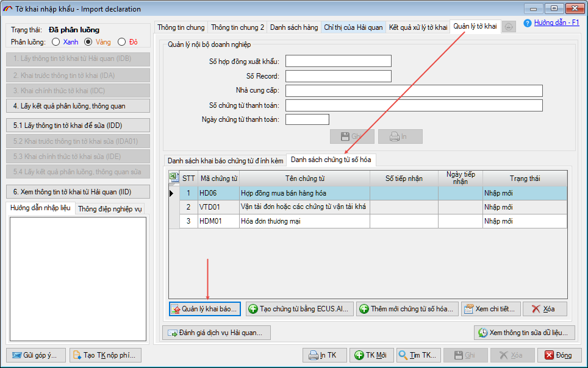The image size is (588, 368).
Task: Open Đánh giá dịch vụ Hải quan
Action: click(217, 333)
